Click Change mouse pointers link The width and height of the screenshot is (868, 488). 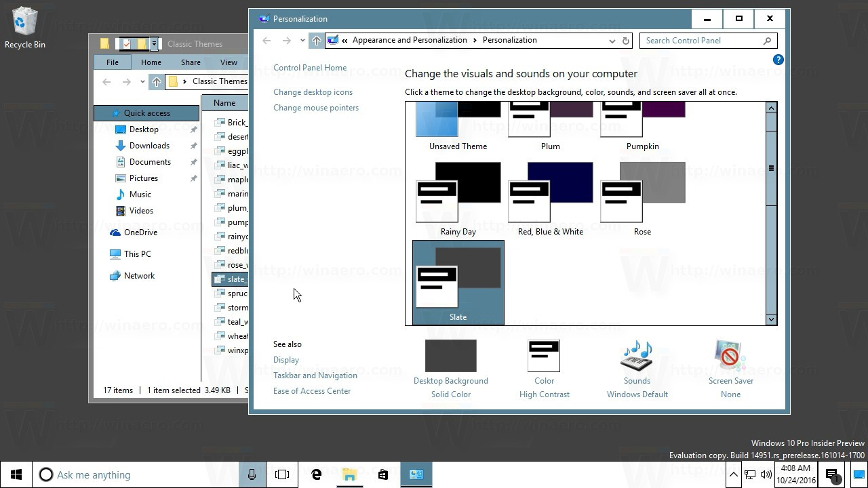pos(316,108)
